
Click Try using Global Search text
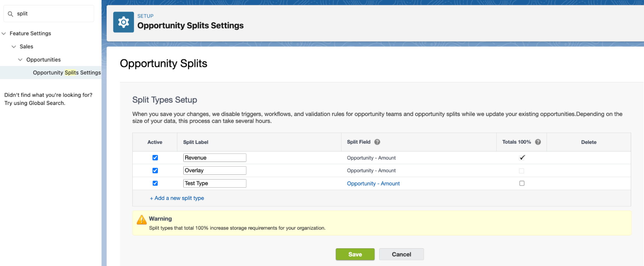point(35,103)
